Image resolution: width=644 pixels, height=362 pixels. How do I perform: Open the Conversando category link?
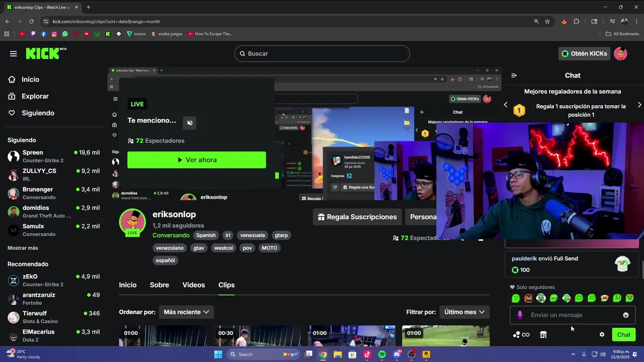click(x=171, y=235)
